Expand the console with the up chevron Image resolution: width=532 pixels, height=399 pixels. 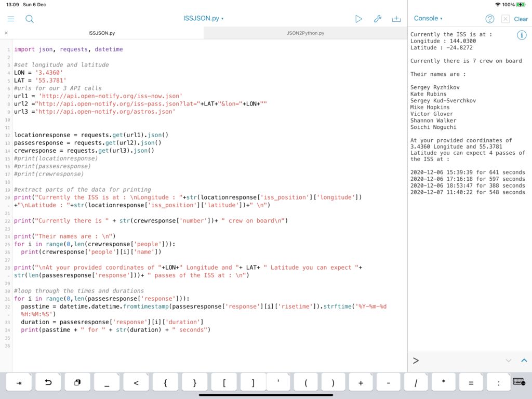tap(524, 360)
